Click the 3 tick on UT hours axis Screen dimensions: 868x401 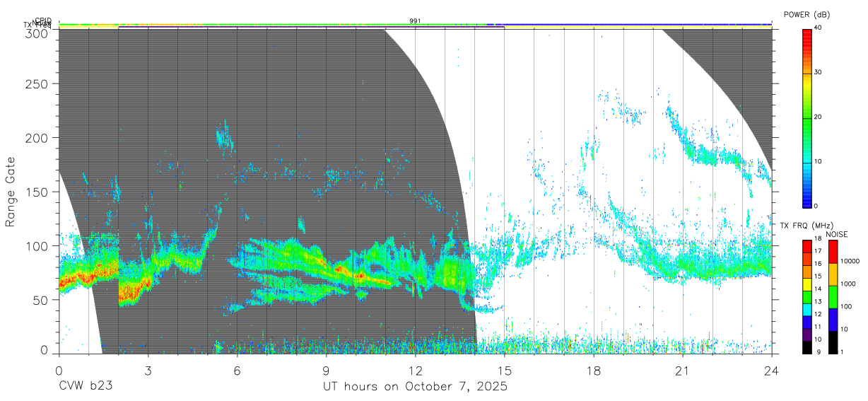148,371
